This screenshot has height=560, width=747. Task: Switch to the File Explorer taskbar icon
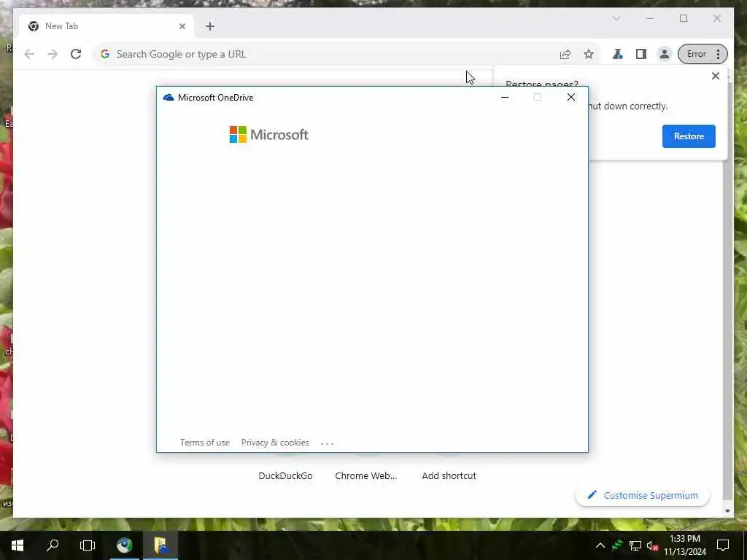(160, 545)
